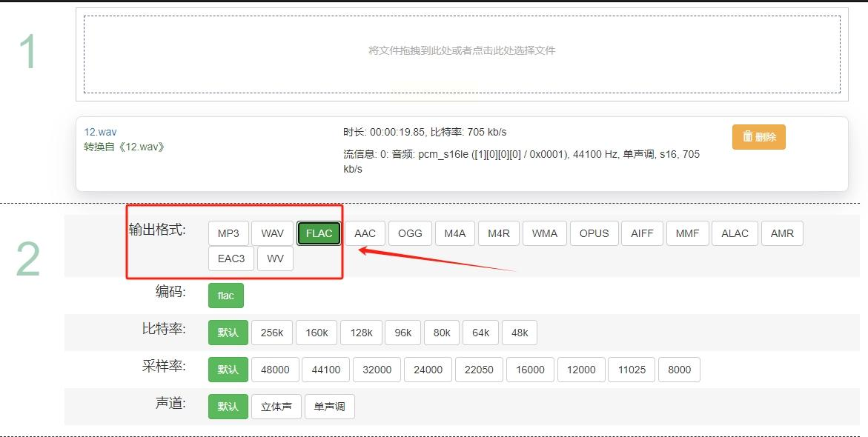Set sample rate to 默认 (default)
This screenshot has height=437, width=868.
pyautogui.click(x=228, y=370)
